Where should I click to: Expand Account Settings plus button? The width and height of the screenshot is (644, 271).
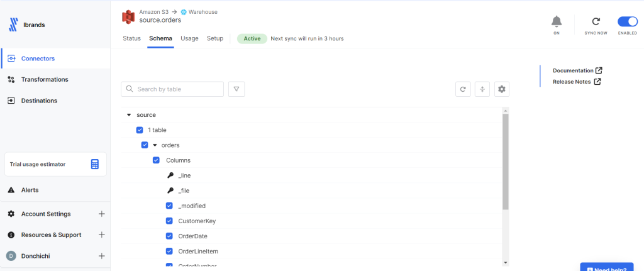(x=102, y=214)
